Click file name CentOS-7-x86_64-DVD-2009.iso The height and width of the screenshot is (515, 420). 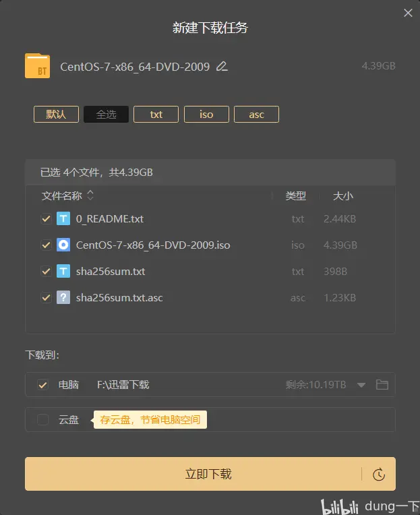[153, 245]
